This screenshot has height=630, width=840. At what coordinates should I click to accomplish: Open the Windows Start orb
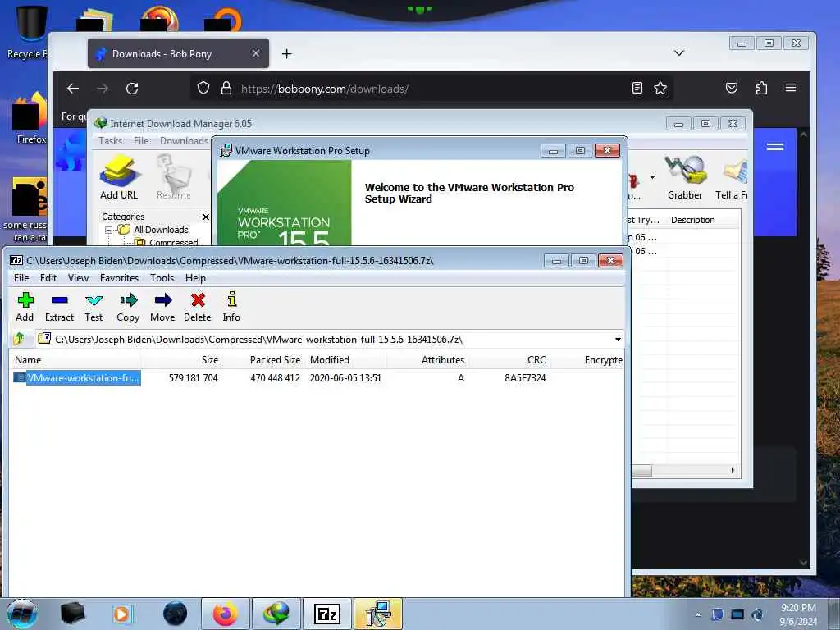coord(22,614)
